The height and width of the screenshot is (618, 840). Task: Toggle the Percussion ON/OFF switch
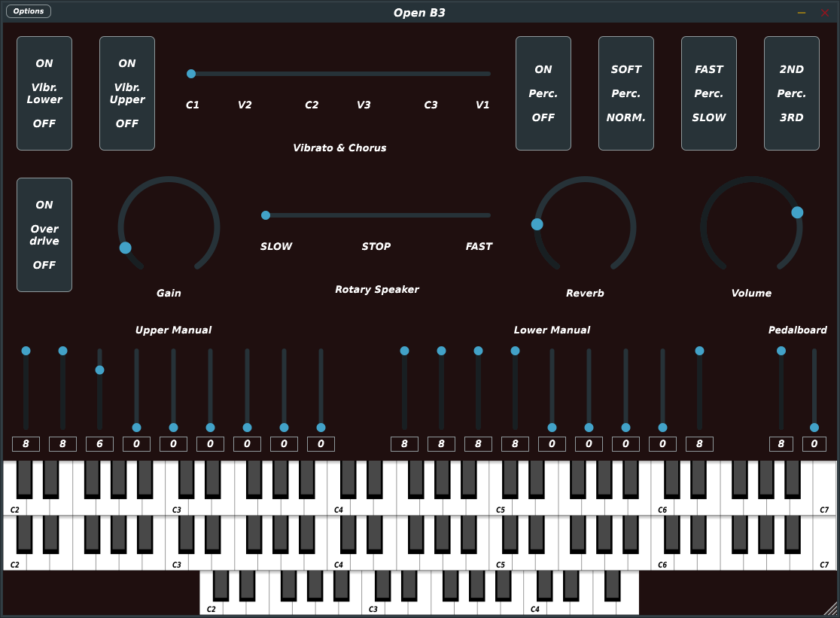(x=543, y=93)
